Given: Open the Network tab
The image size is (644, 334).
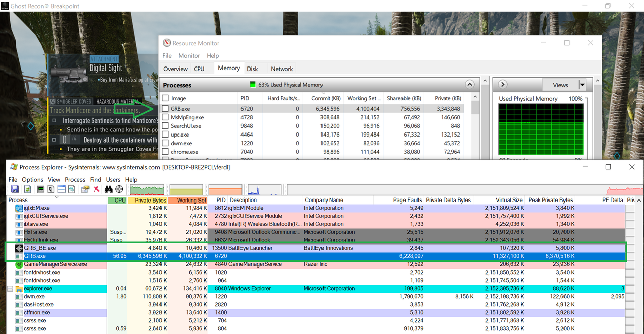Looking at the screenshot, I should coord(282,69).
